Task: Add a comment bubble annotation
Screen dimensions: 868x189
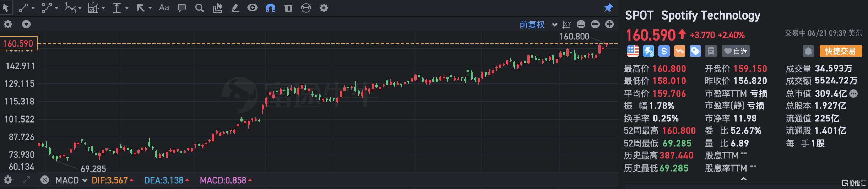Action: [182, 8]
